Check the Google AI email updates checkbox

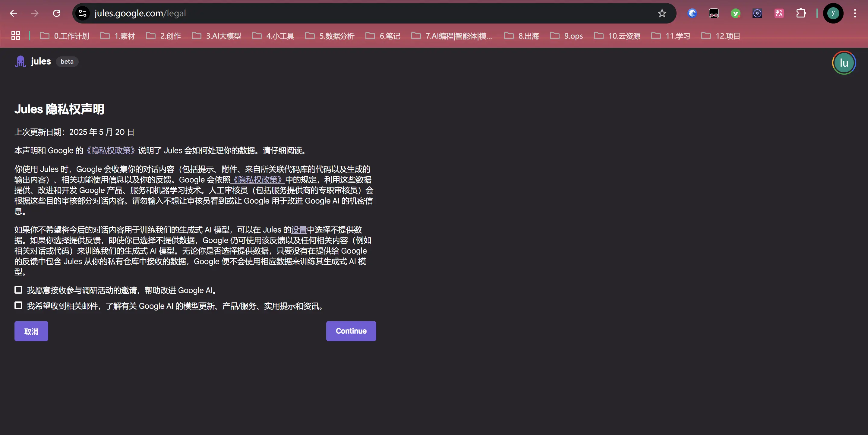click(x=18, y=306)
